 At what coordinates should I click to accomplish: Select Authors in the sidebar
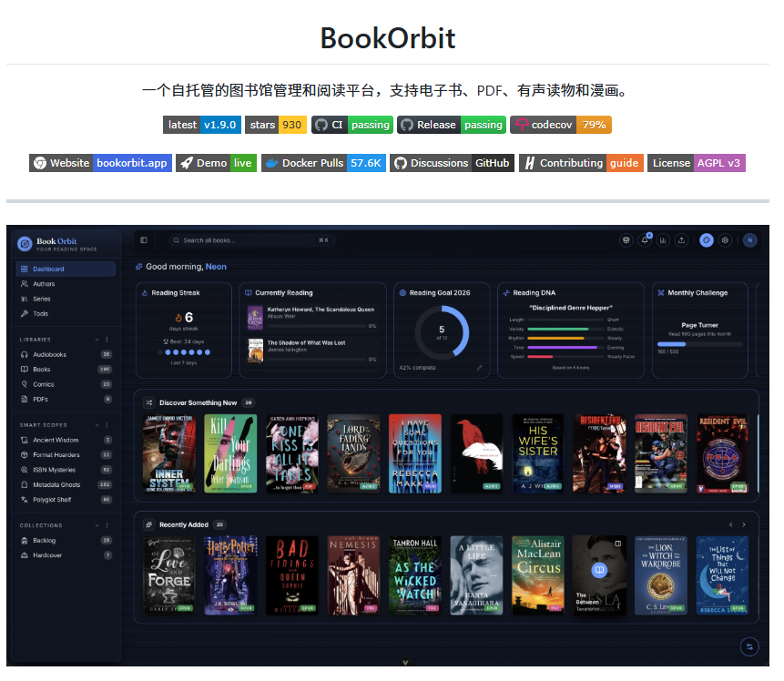66,284
